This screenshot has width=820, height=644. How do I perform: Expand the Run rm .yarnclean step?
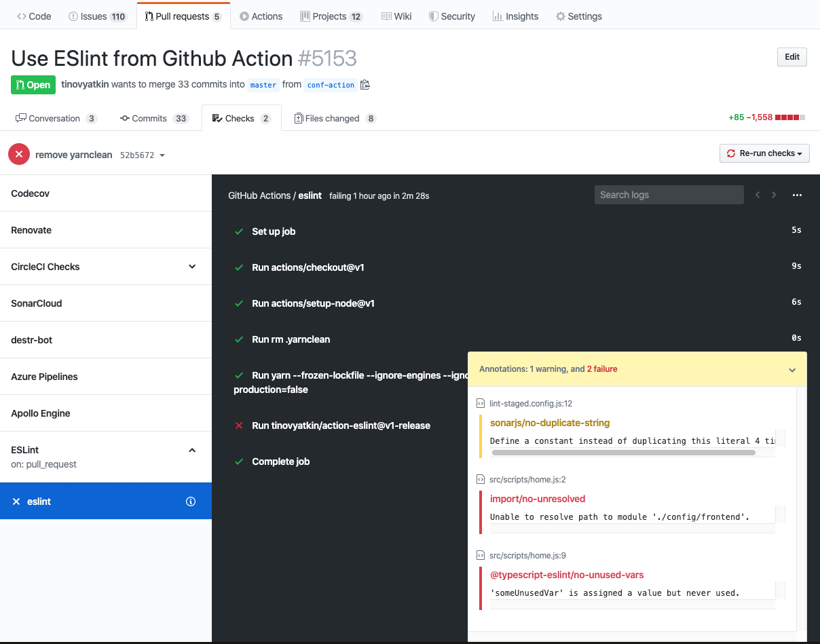(x=291, y=339)
